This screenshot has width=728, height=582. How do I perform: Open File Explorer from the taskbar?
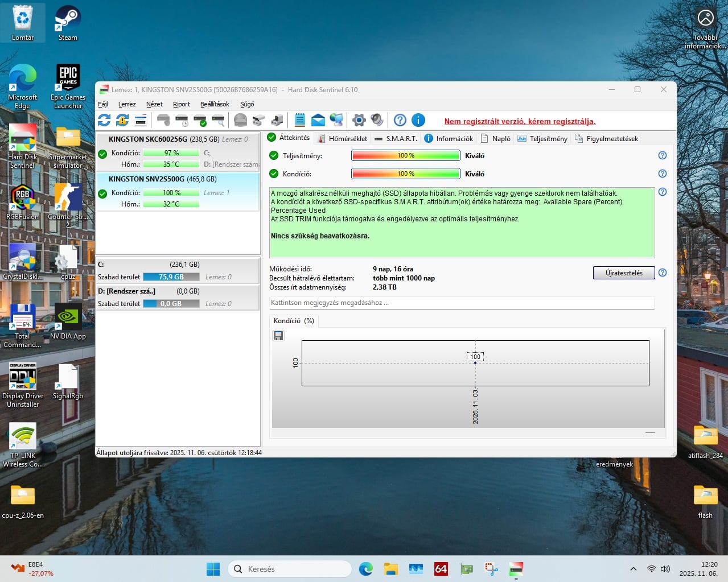(390, 568)
